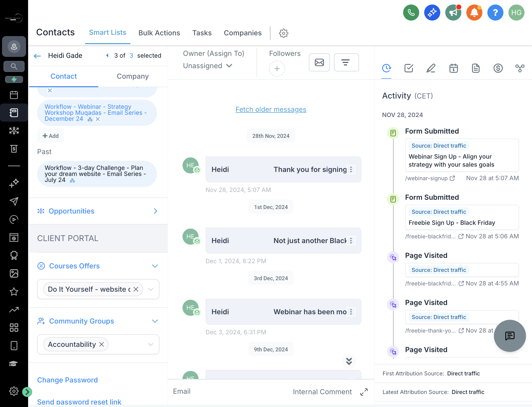Screen dimensions: 532x407
Task: Switch to the Company tab
Action: 133,76
